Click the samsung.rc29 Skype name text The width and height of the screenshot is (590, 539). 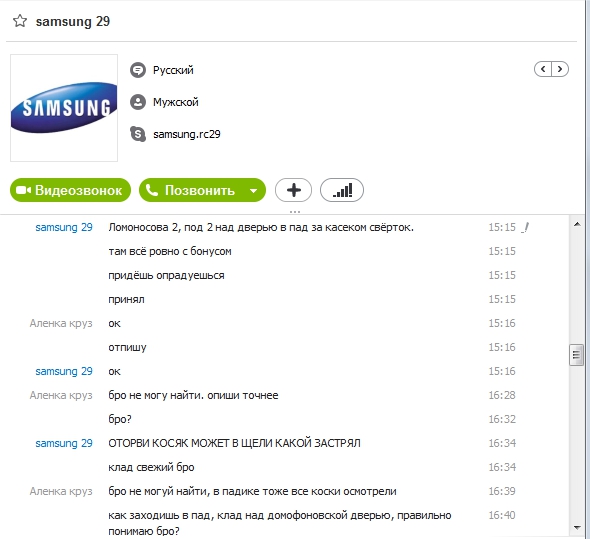(187, 134)
